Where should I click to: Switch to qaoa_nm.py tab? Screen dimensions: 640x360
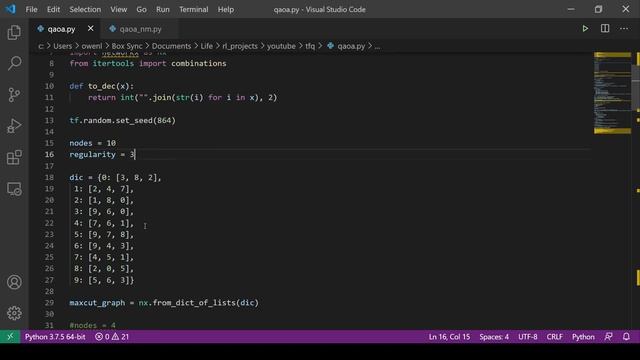(140, 29)
